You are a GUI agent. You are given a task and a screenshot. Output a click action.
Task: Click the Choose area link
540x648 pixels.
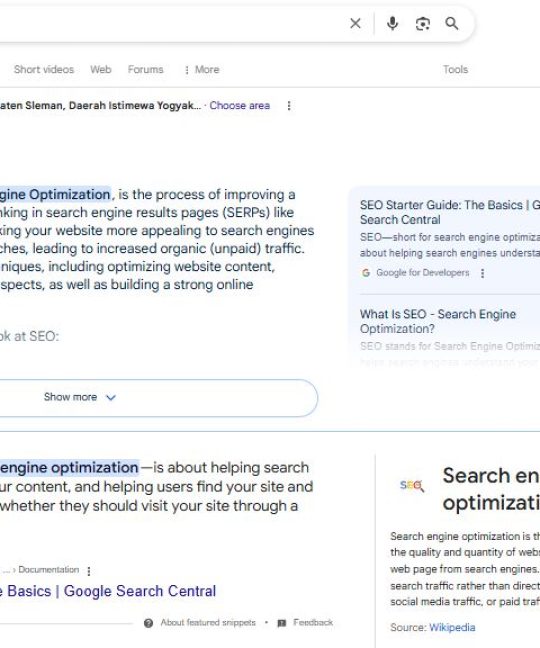pos(240,105)
